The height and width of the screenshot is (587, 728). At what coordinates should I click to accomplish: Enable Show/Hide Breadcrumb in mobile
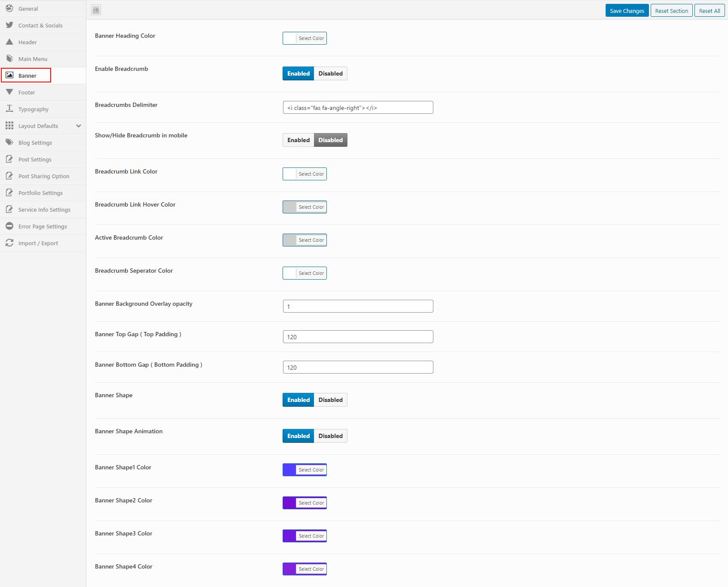299,140
